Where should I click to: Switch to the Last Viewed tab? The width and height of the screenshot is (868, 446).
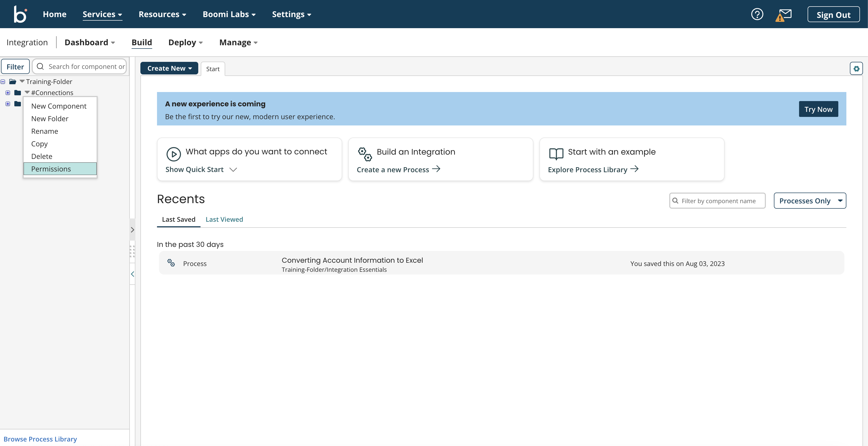(224, 219)
